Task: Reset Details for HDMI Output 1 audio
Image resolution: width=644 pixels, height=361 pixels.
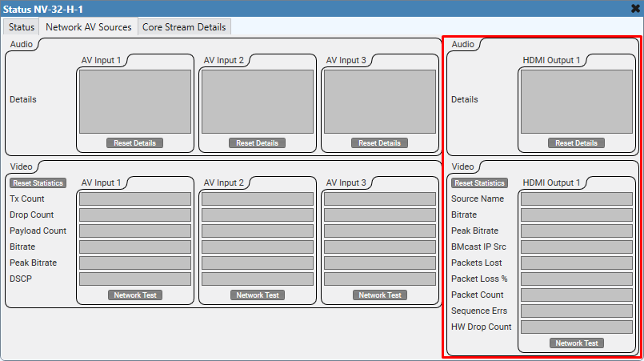Action: pyautogui.click(x=576, y=143)
